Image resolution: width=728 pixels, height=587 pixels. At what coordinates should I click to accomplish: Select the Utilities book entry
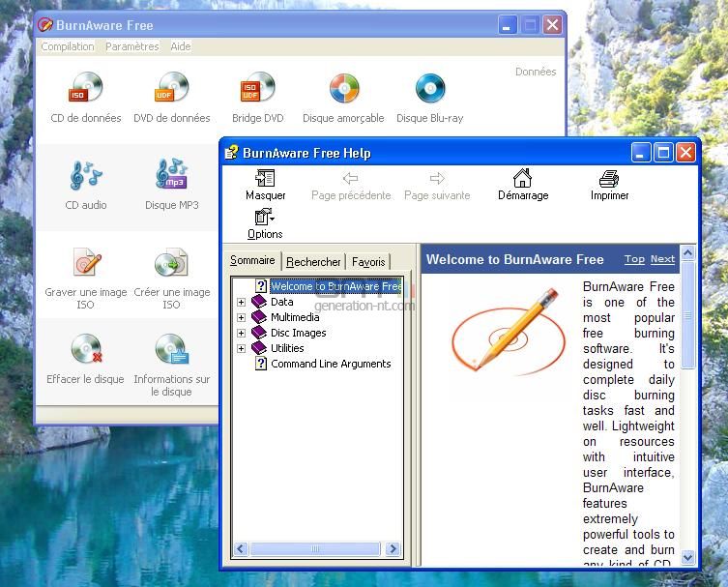[277, 348]
